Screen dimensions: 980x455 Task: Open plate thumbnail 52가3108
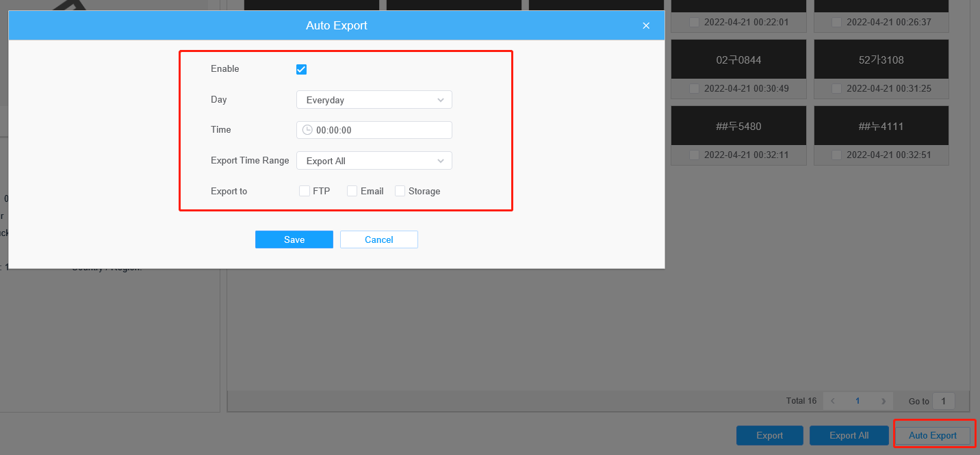click(x=881, y=60)
